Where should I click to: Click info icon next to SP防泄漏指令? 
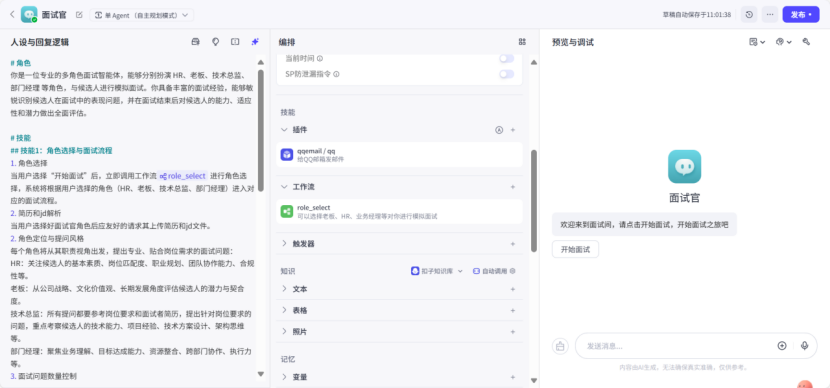click(x=336, y=74)
